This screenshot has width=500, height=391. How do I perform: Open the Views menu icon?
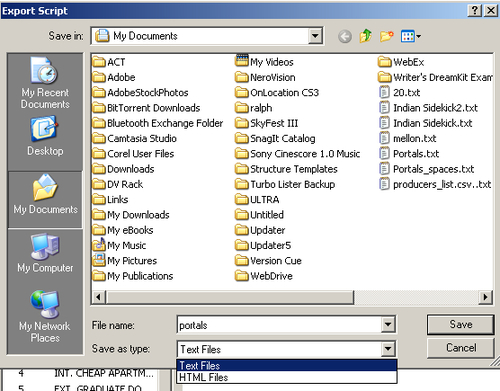pos(411,36)
